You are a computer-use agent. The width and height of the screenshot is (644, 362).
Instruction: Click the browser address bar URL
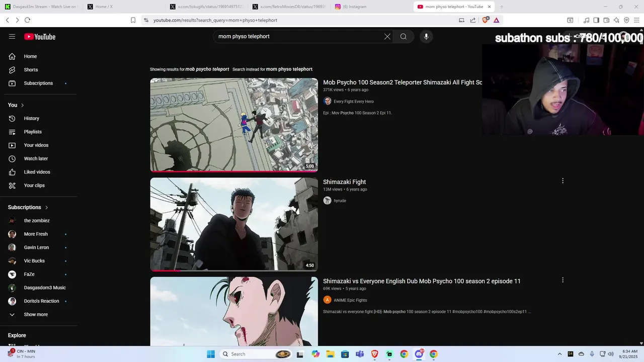pyautogui.click(x=215, y=20)
